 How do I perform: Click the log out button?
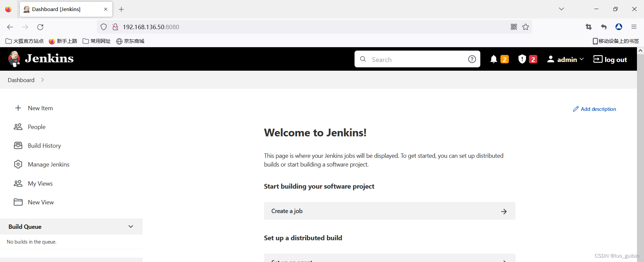[610, 59]
